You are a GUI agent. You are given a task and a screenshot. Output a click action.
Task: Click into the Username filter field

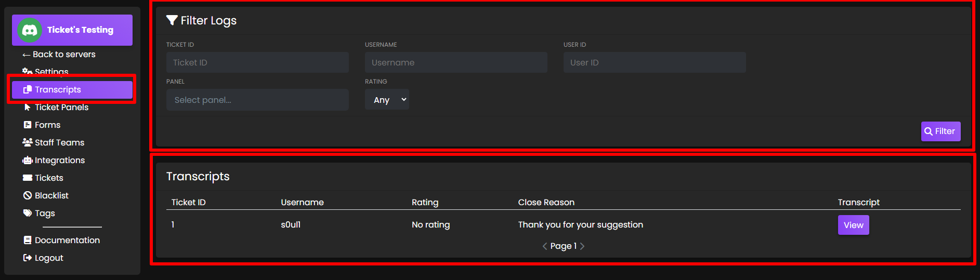[456, 62]
